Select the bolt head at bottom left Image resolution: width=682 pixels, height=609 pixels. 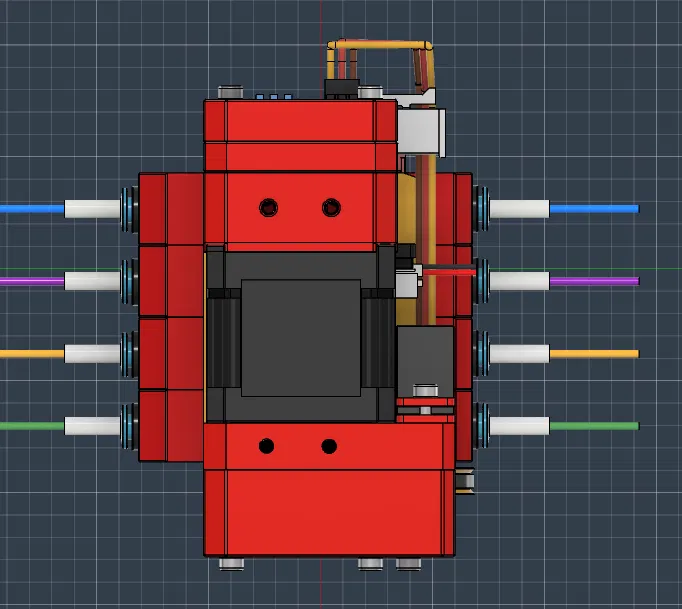[231, 564]
